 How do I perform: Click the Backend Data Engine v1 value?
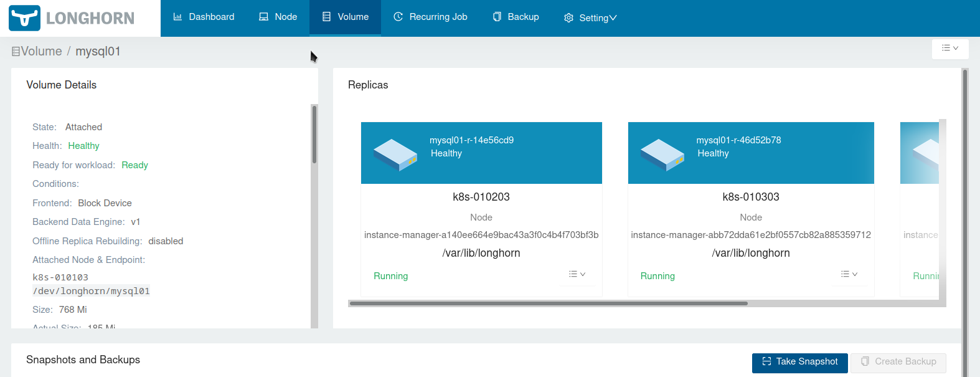[x=136, y=222]
